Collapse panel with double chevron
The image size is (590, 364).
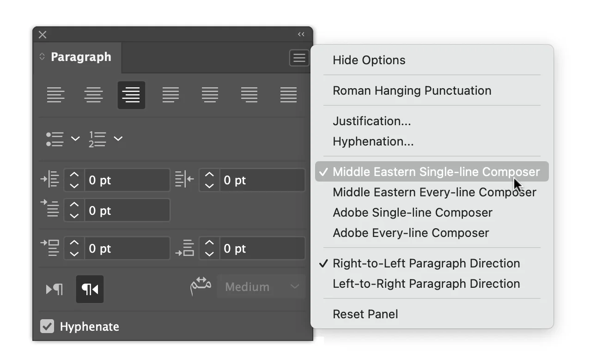(x=301, y=34)
